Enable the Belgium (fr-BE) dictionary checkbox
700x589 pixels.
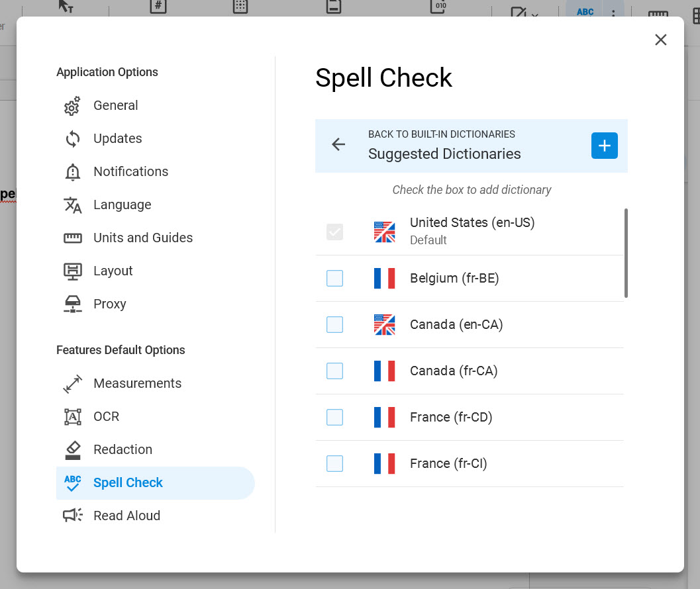[335, 279]
